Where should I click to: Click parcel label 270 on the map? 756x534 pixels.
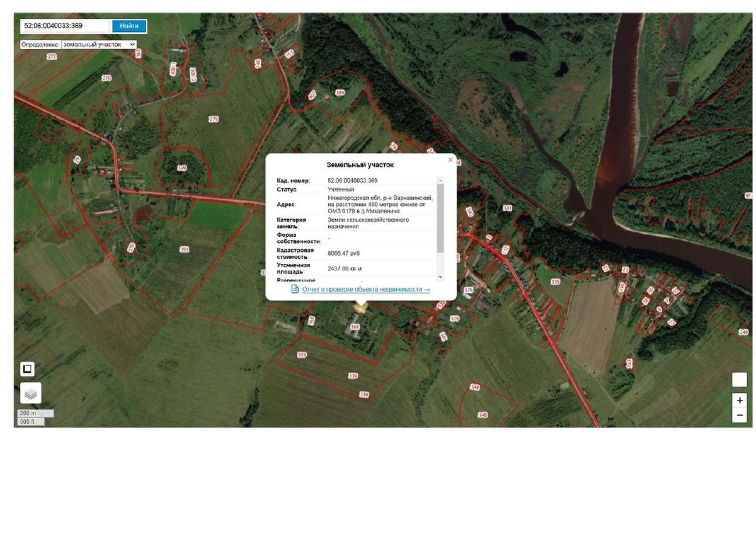tap(106, 78)
